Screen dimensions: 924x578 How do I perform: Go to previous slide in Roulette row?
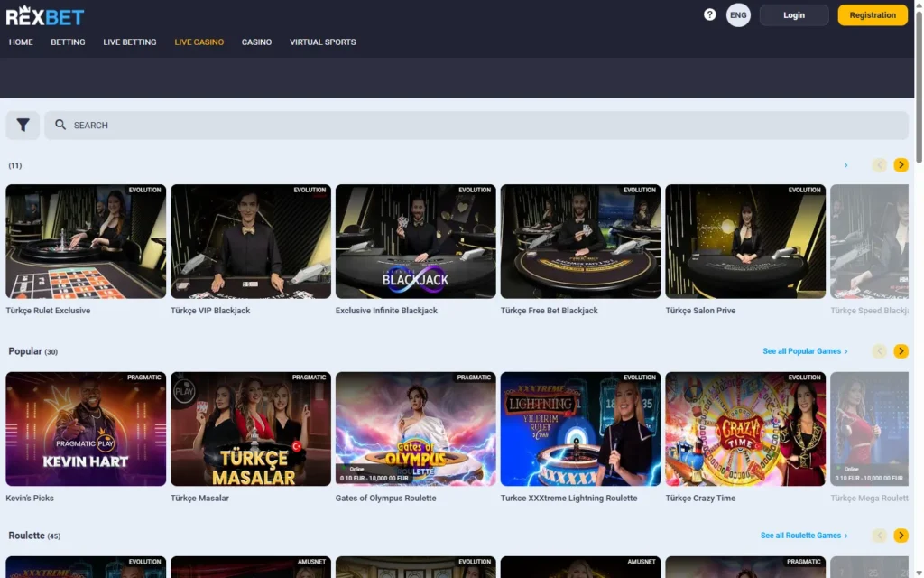coord(879,536)
